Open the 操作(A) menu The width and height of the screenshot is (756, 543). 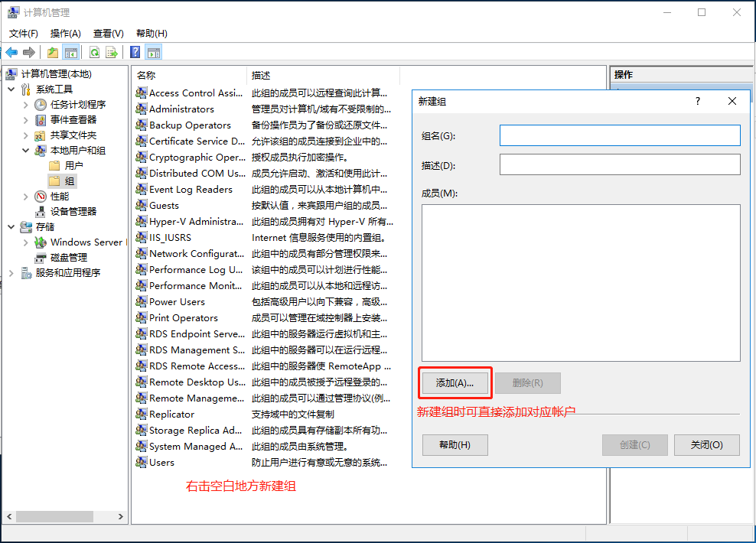(x=65, y=33)
